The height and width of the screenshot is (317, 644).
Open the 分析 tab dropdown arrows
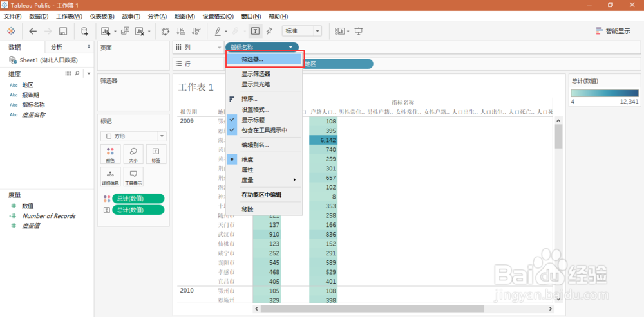coord(89,47)
